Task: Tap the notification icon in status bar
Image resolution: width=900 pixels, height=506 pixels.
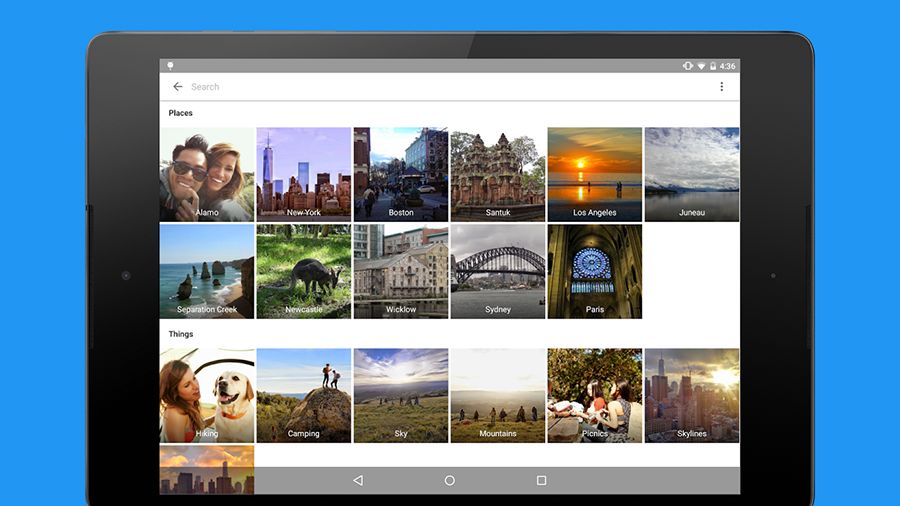Action: [170, 66]
